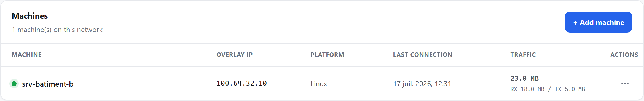Click the green online status dot
Viewport: 644px width, 101px height.
14,83
